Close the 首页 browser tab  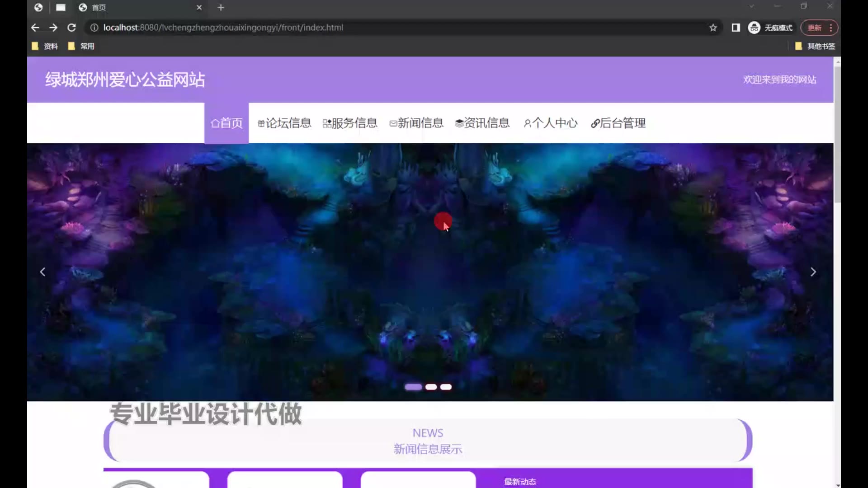click(199, 7)
